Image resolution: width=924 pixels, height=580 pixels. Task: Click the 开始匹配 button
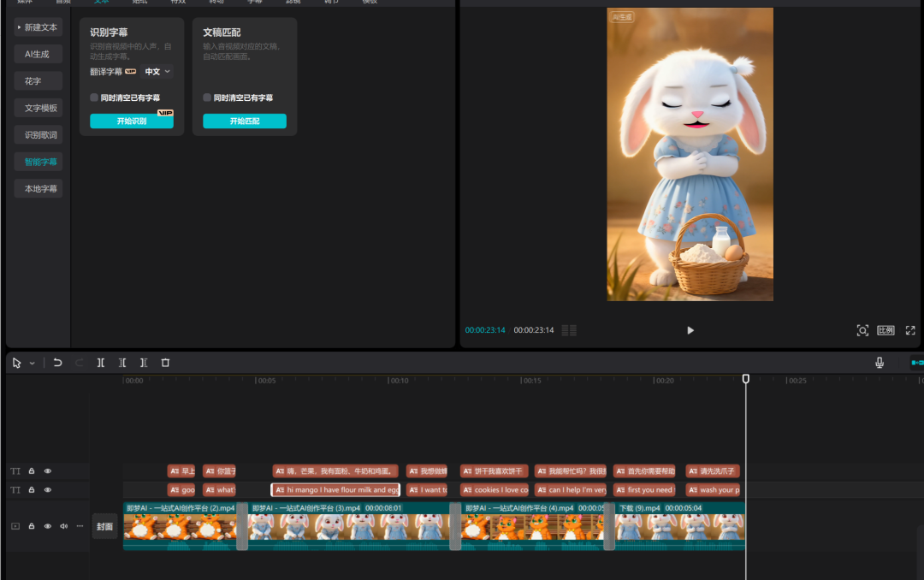(245, 121)
